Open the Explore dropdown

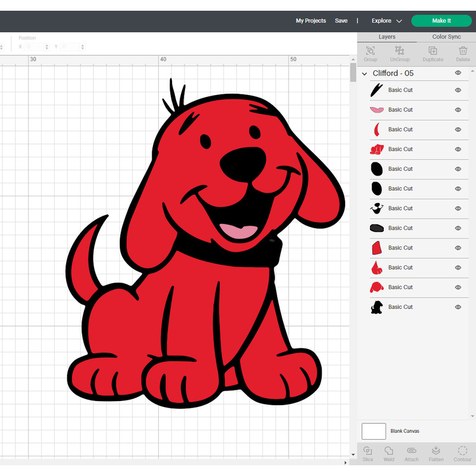[x=386, y=20]
